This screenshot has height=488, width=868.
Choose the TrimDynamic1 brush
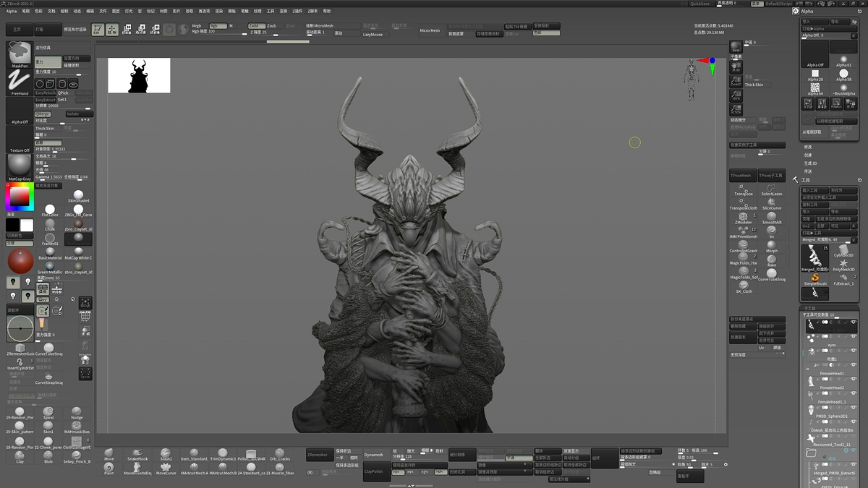tap(223, 454)
